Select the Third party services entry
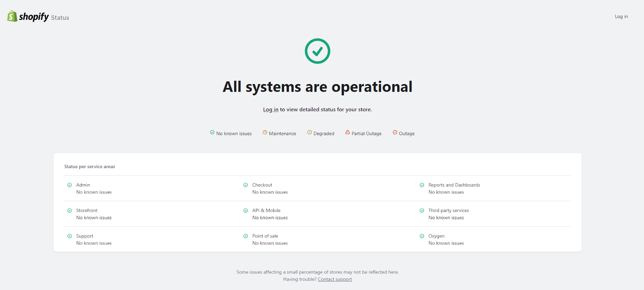The width and height of the screenshot is (644, 290). (x=448, y=210)
